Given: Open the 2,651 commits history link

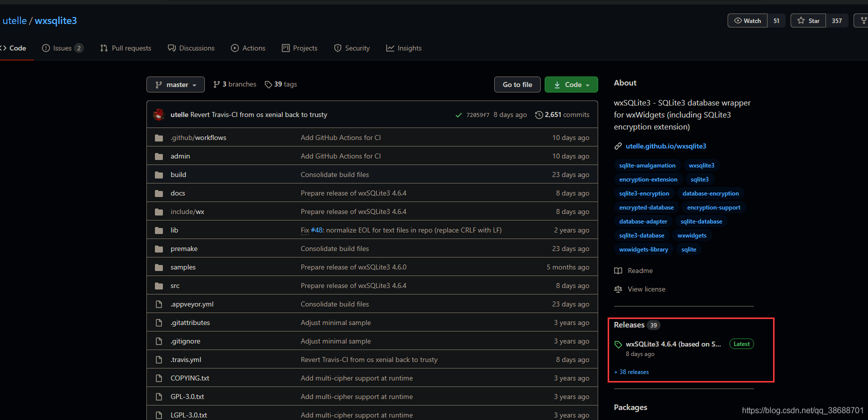Looking at the screenshot, I should [x=562, y=114].
